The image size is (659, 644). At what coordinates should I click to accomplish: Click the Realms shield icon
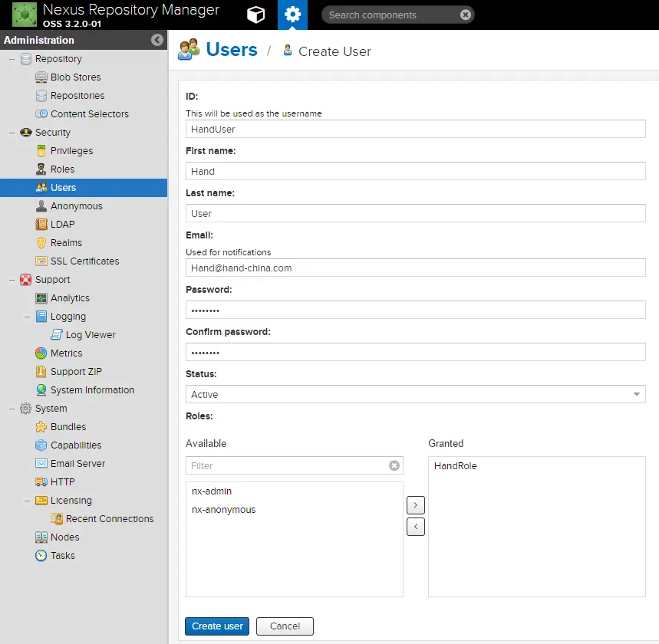point(41,243)
